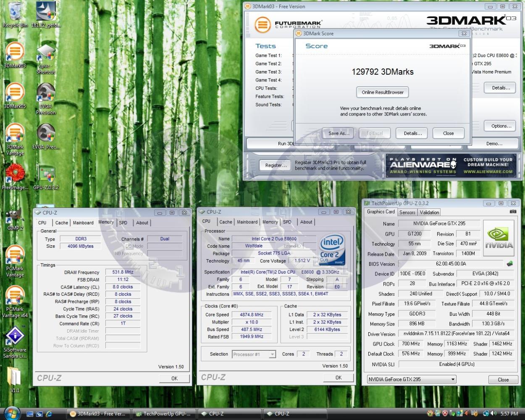
Task: Click the FSB:DRAM 11:12 value
Action: pyautogui.click(x=123, y=279)
